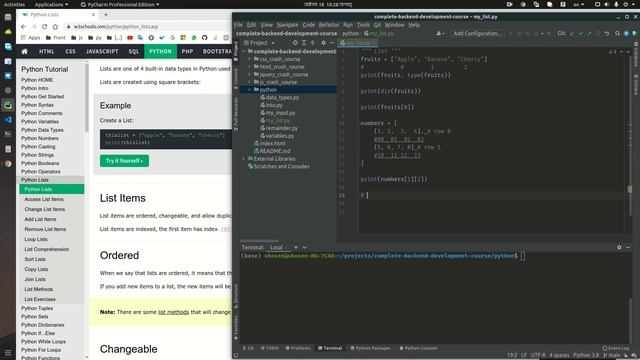640x360 pixels.
Task: Expand all in Project panel toolbar
Action: coord(304,43)
